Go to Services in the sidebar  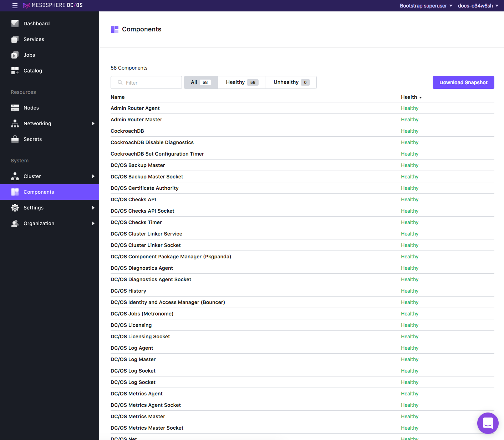[x=34, y=39]
